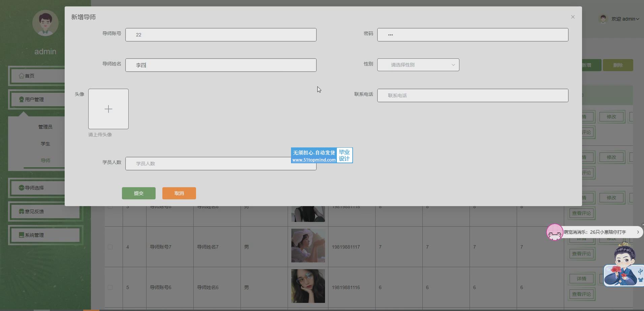The width and height of the screenshot is (644, 311).
Task: Click the 系统管理 sidebar icon
Action: click(22, 235)
